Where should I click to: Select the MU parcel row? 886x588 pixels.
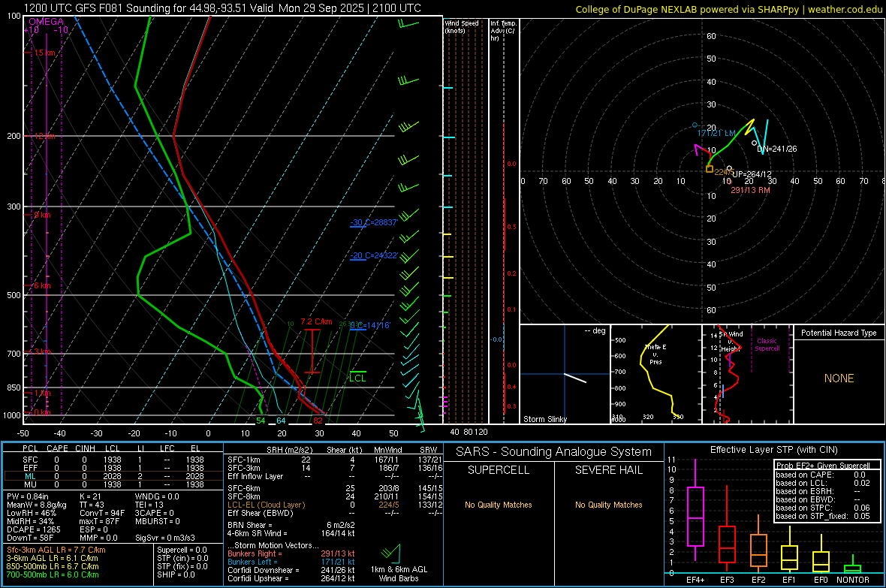(113, 484)
